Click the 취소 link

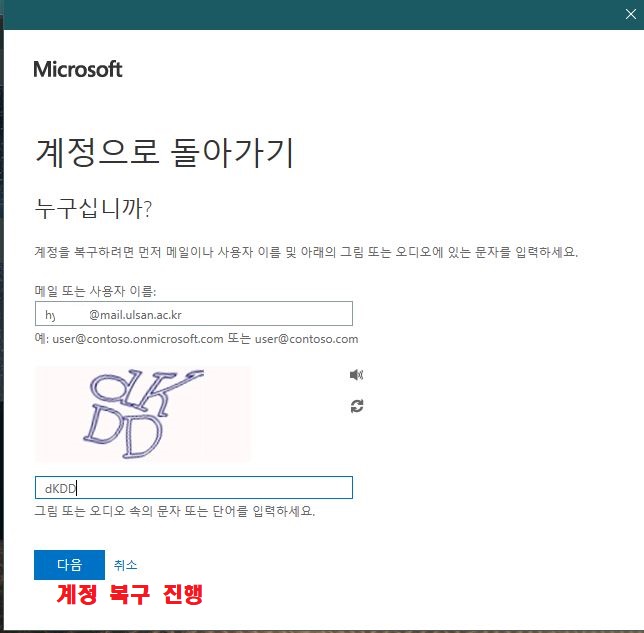click(x=125, y=565)
